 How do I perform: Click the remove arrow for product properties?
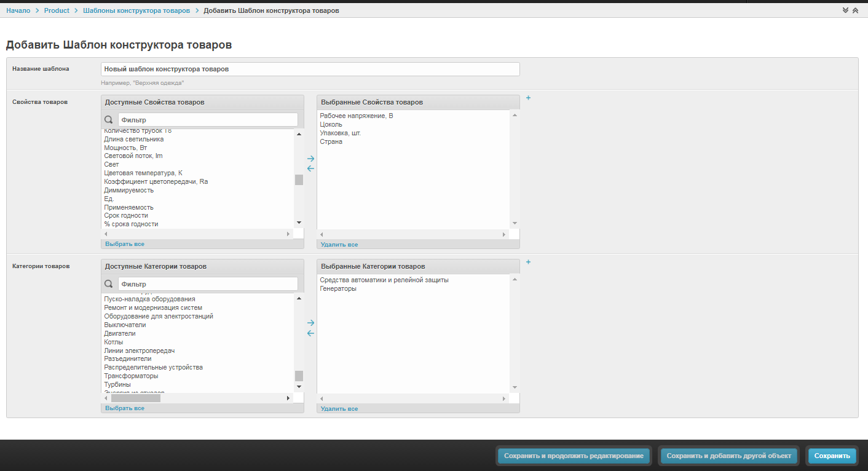click(x=310, y=168)
